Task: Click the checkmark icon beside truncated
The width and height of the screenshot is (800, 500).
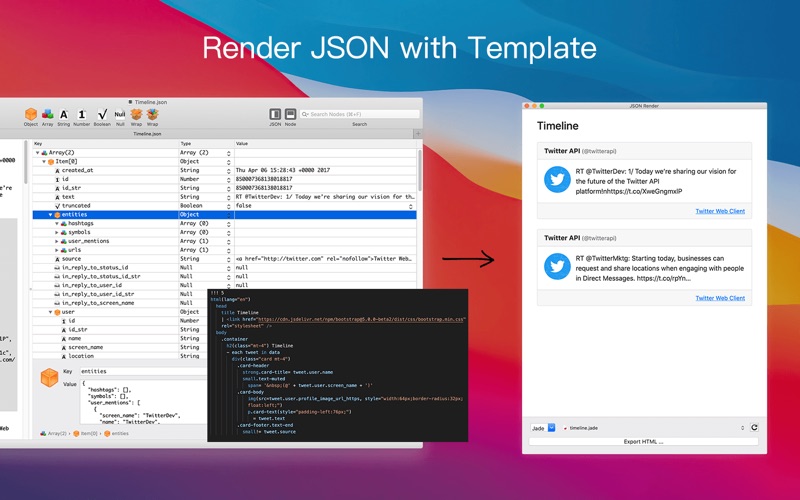Action: pos(58,206)
